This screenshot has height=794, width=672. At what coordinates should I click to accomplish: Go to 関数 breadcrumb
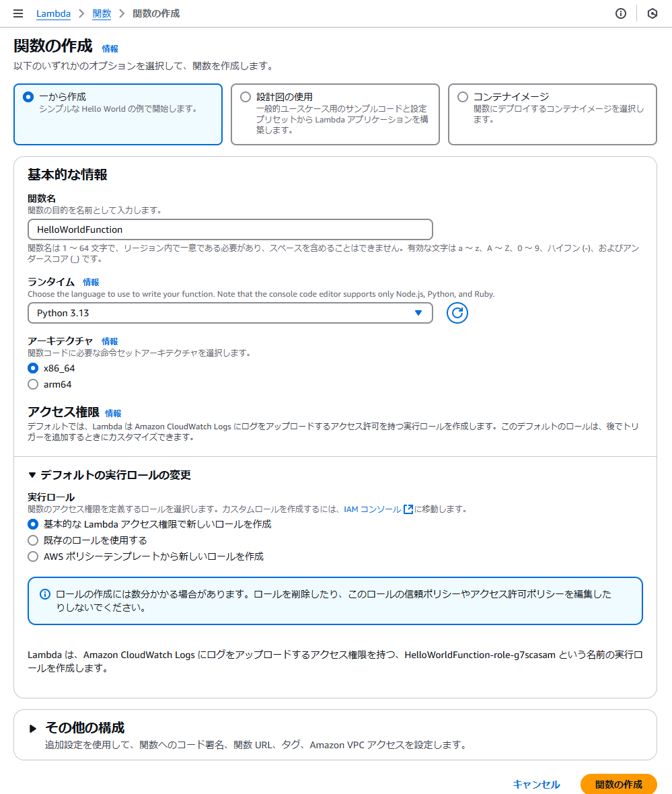(x=102, y=13)
